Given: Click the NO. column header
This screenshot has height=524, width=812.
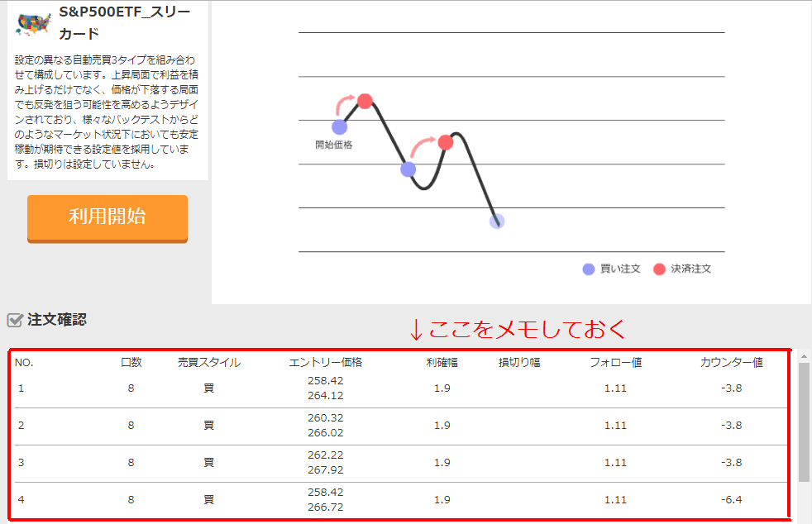Looking at the screenshot, I should [x=24, y=363].
